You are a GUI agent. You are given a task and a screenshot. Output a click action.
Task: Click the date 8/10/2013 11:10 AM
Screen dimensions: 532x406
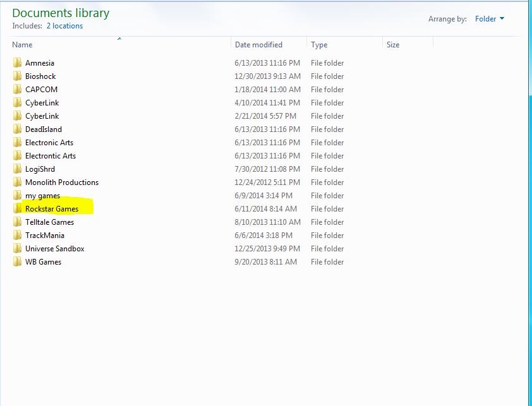267,222
